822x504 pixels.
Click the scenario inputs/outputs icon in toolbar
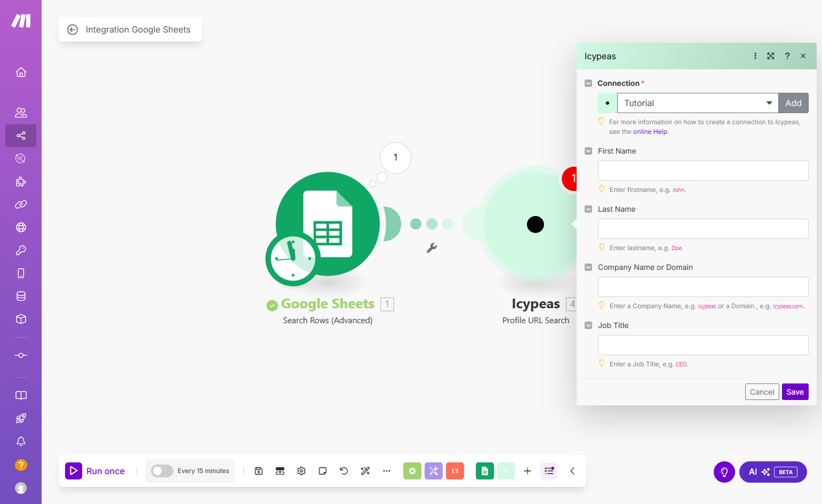[x=280, y=471]
